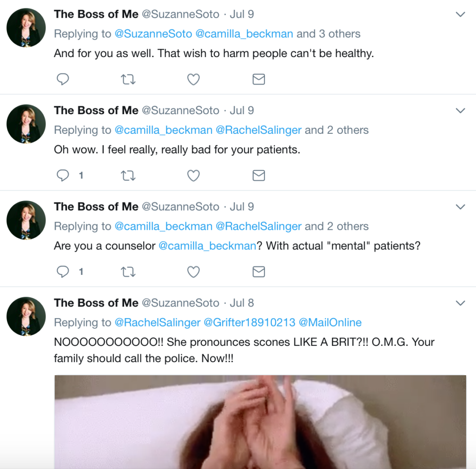The height and width of the screenshot is (469, 476).
Task: Open the "and 3 others" recipients list
Action: (x=328, y=34)
